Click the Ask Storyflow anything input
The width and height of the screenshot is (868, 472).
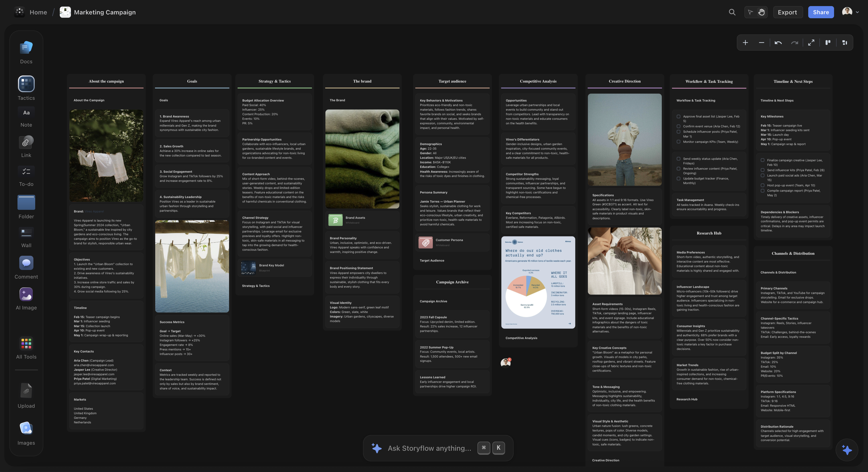[428, 448]
